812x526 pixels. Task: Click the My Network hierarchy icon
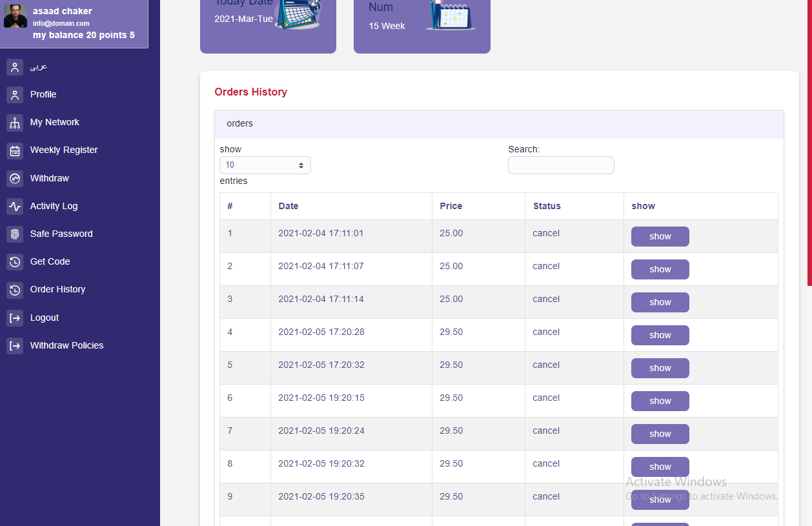[x=15, y=123]
